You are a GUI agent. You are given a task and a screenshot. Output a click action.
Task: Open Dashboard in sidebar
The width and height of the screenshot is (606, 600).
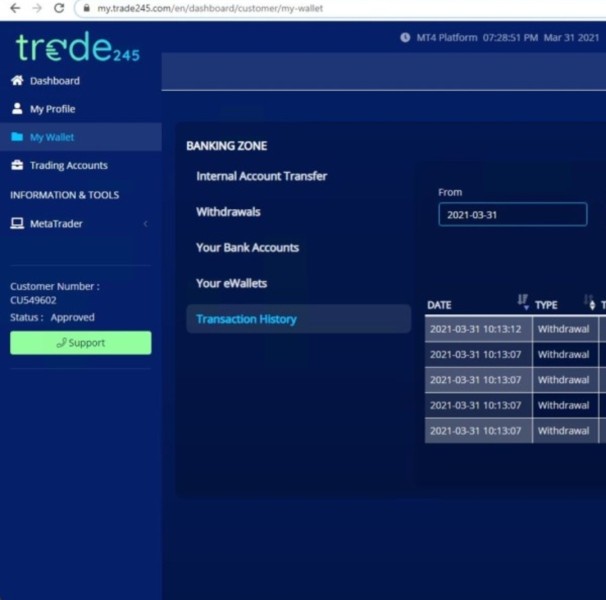tap(55, 81)
